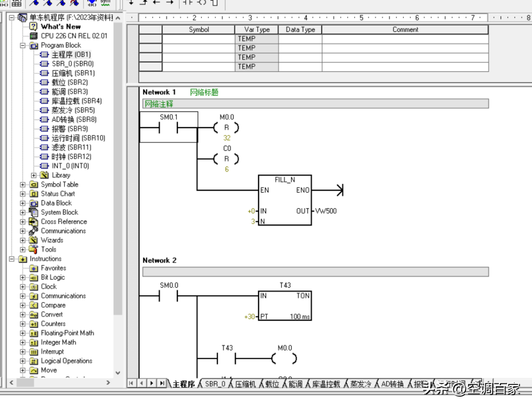The width and height of the screenshot is (532, 407).
Task: Open the Symbol Table icon
Action: tap(33, 185)
